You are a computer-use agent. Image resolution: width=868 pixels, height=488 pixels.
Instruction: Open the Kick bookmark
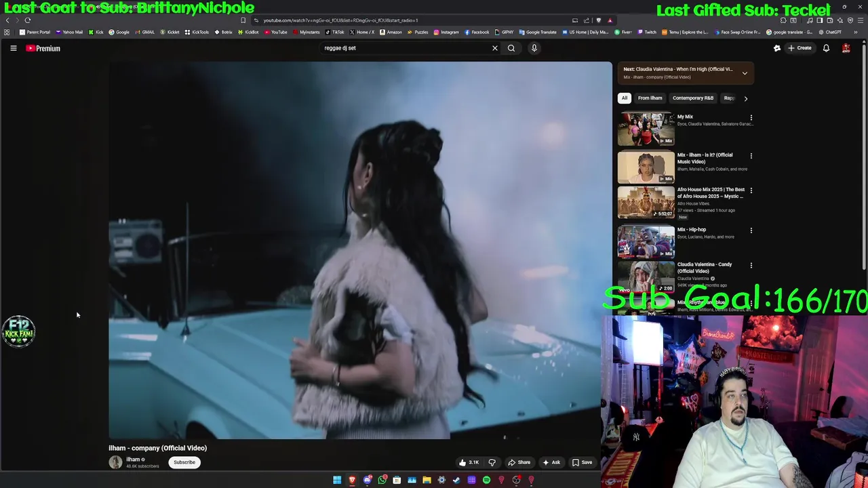(96, 33)
